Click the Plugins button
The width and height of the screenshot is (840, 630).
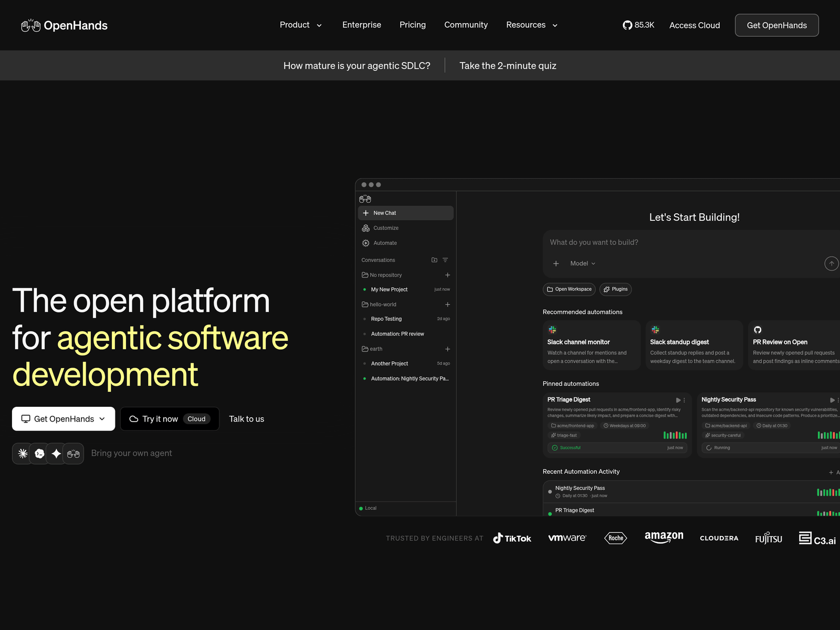pos(615,289)
